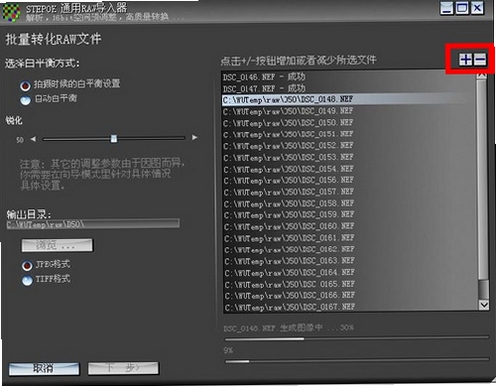The height and width of the screenshot is (386, 496).
Task: Select file DSC_0161.NEF in list
Action: coord(349,238)
